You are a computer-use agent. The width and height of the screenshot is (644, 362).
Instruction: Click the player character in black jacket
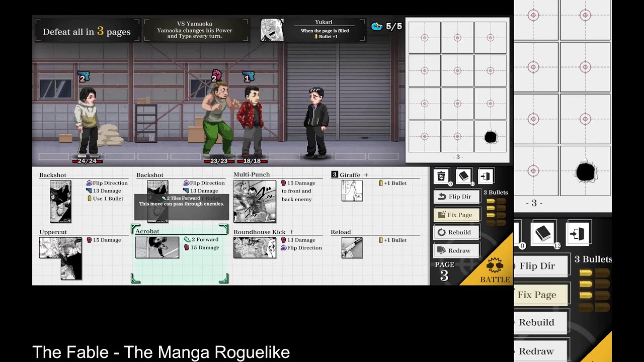pyautogui.click(x=317, y=122)
